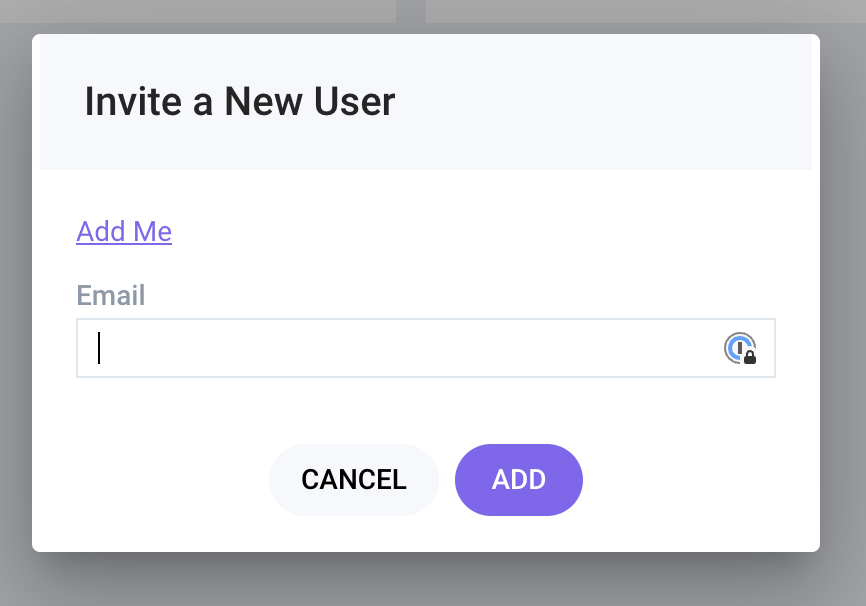
Task: Select the underlined Add Me text
Action: coord(124,232)
